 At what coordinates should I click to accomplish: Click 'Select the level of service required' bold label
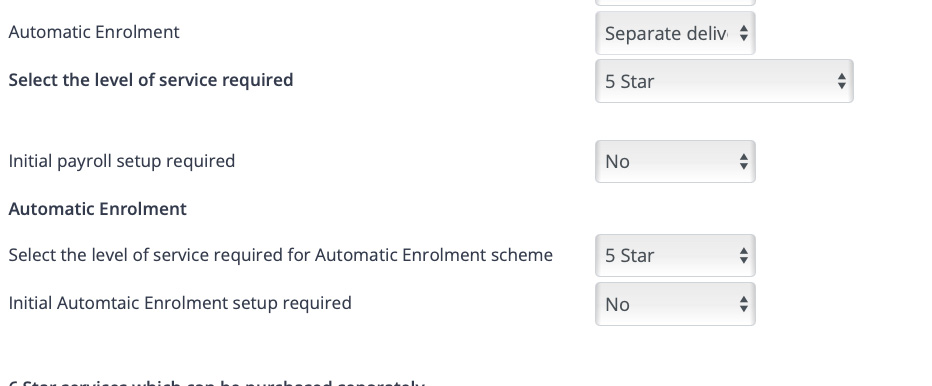150,80
